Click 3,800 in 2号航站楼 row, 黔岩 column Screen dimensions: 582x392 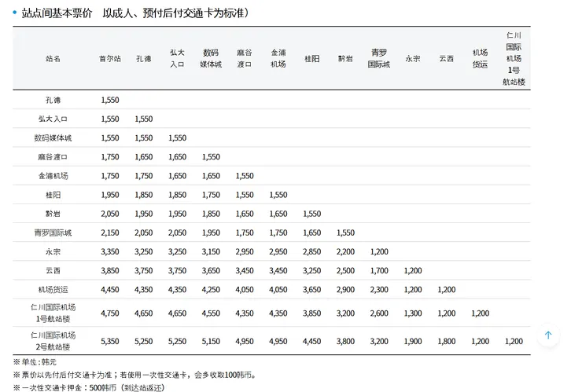pos(345,341)
